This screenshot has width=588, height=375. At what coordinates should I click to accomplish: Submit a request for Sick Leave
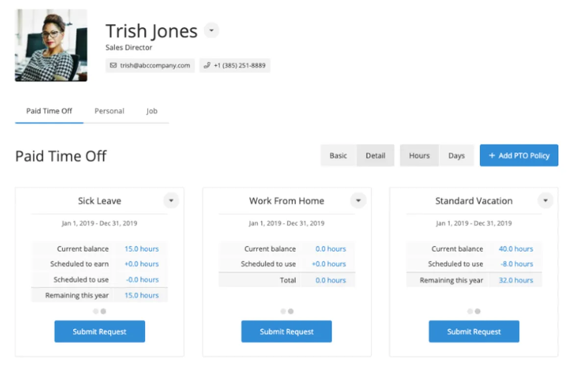99,331
